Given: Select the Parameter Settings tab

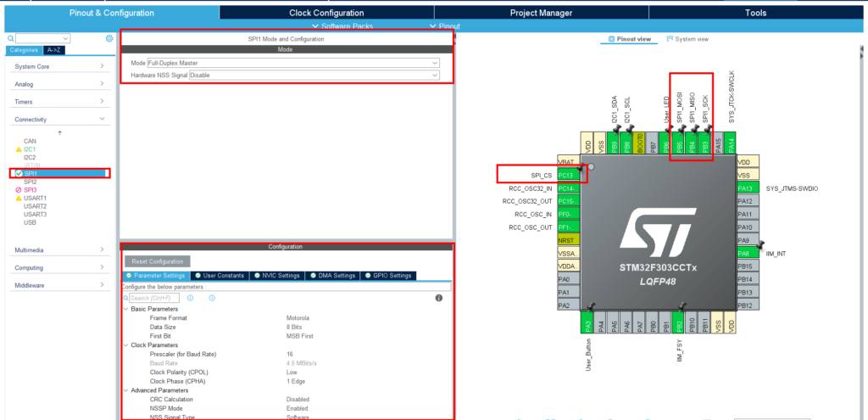Looking at the screenshot, I should tap(156, 276).
